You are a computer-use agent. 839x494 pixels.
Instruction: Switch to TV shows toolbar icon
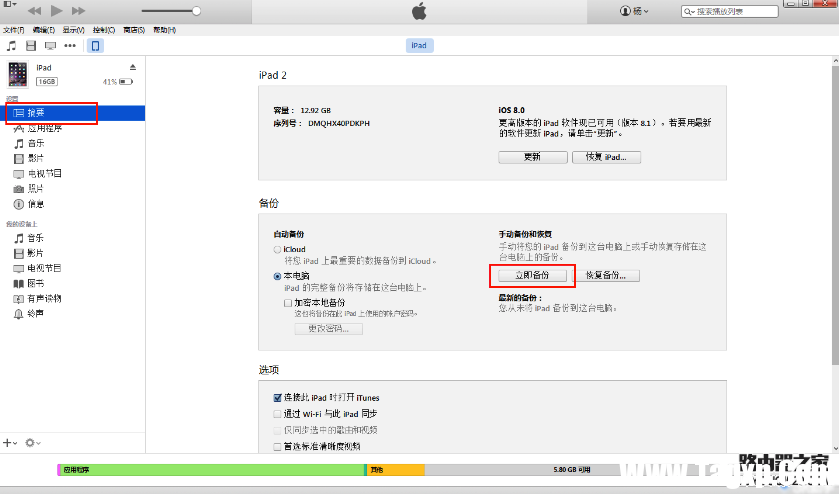[50, 46]
